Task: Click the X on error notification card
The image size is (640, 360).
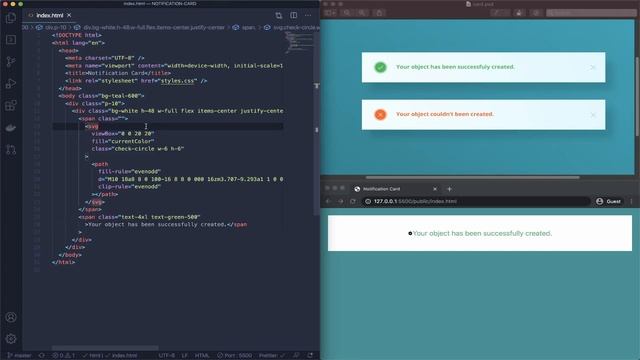Action: tap(593, 115)
